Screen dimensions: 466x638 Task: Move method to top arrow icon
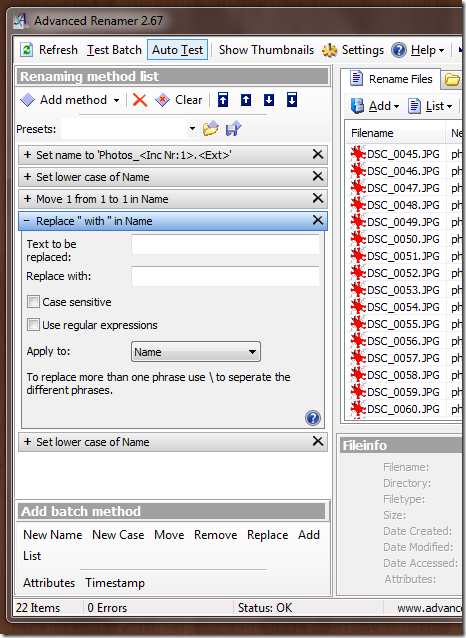click(223, 100)
